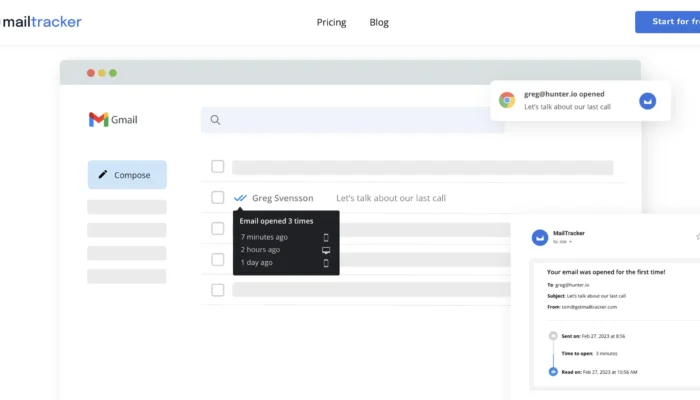Click the MailTracker sender name in the preview
This screenshot has height=400, width=700.
(569, 233)
